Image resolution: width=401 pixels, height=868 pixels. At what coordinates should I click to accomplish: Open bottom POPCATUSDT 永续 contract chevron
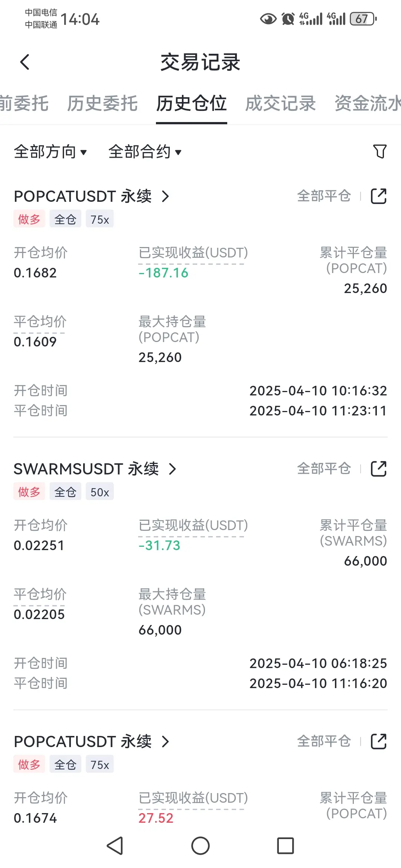click(166, 742)
